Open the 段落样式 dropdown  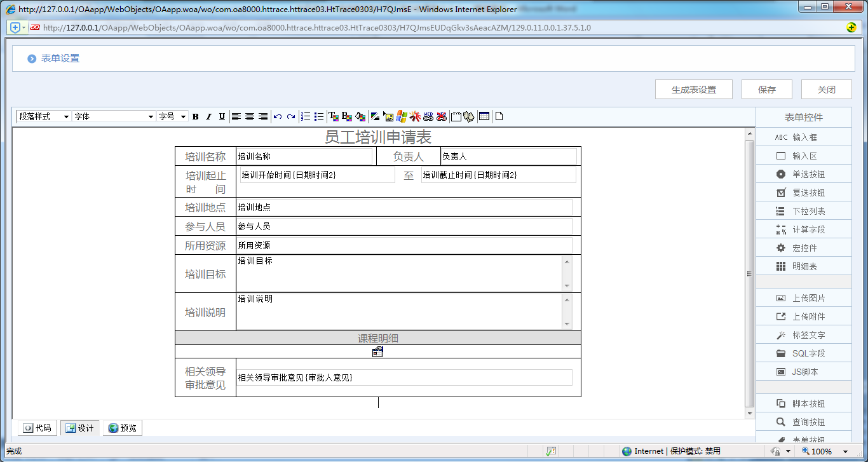click(42, 116)
